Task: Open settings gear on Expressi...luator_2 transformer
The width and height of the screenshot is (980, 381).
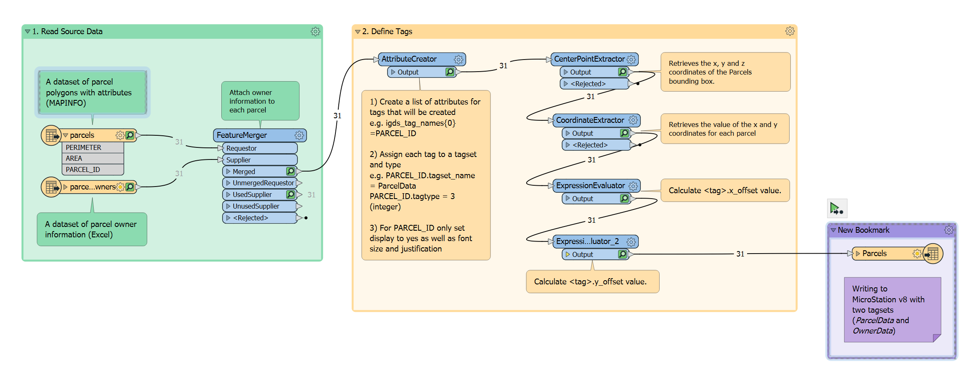Action: (x=632, y=241)
